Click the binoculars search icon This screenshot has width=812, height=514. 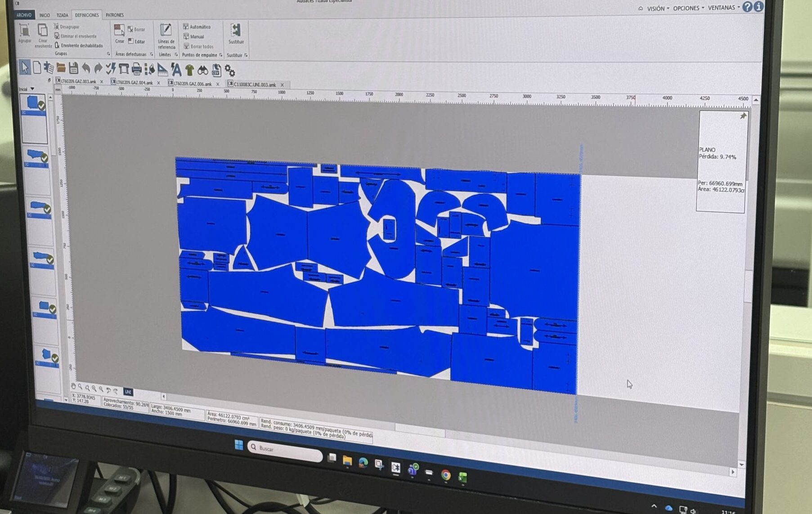(203, 70)
